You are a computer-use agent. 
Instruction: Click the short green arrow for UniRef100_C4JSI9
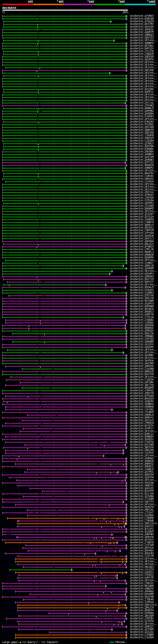(41, 570)
